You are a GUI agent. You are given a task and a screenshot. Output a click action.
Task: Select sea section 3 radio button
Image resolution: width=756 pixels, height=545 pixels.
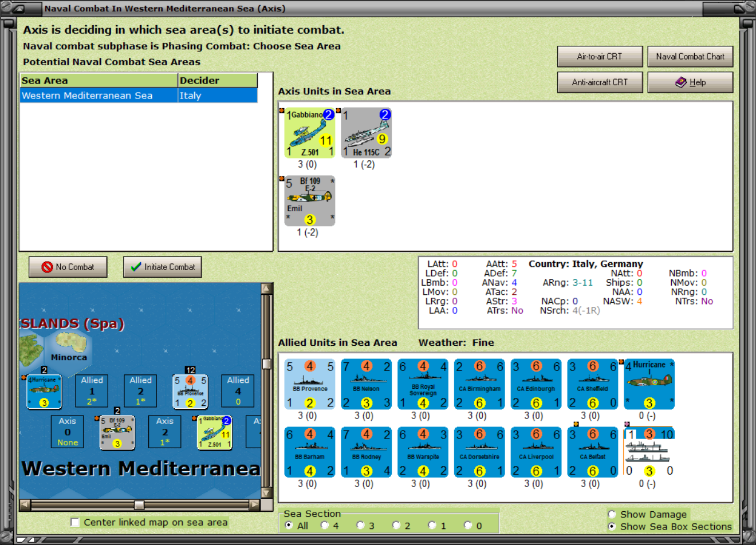pos(360,526)
